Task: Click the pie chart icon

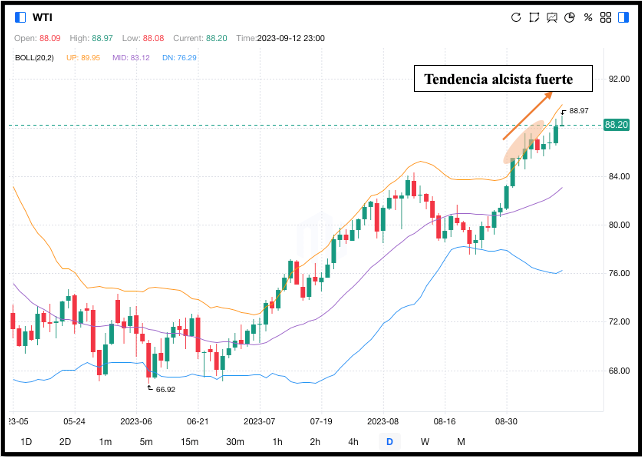Action: click(x=569, y=17)
